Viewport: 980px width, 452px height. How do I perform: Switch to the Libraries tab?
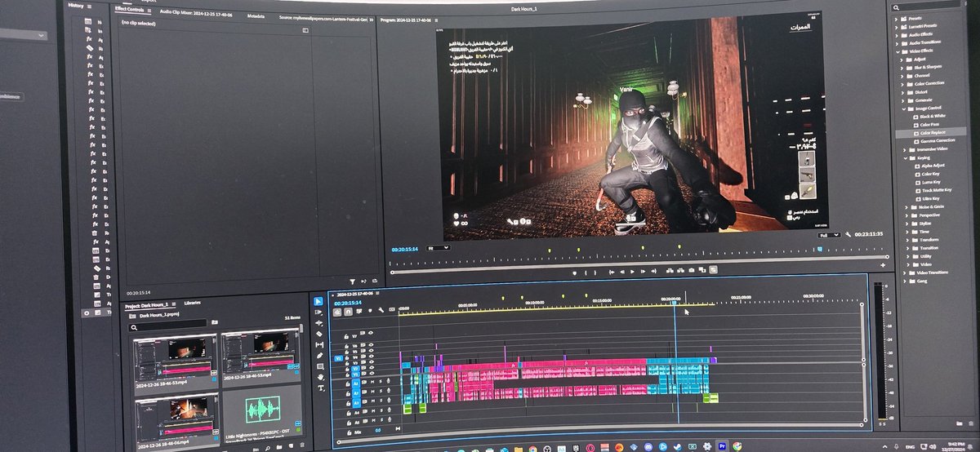[x=192, y=303]
